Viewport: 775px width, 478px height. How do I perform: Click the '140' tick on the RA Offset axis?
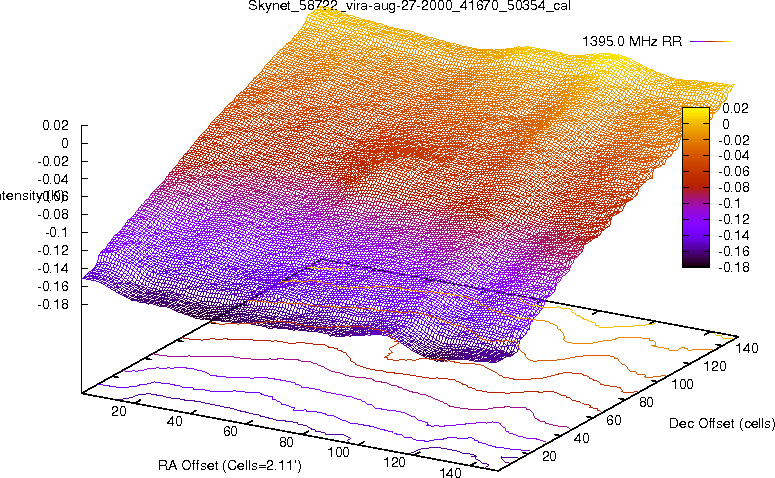(450, 473)
